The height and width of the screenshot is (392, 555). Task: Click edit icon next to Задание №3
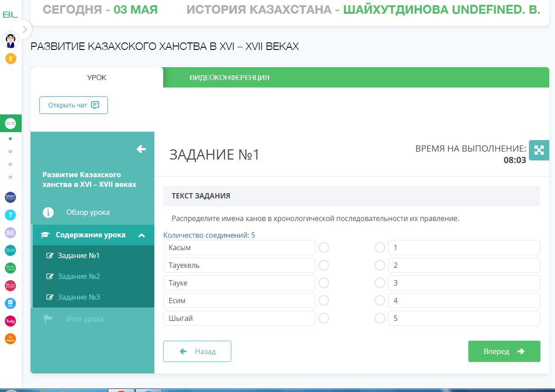(x=50, y=297)
